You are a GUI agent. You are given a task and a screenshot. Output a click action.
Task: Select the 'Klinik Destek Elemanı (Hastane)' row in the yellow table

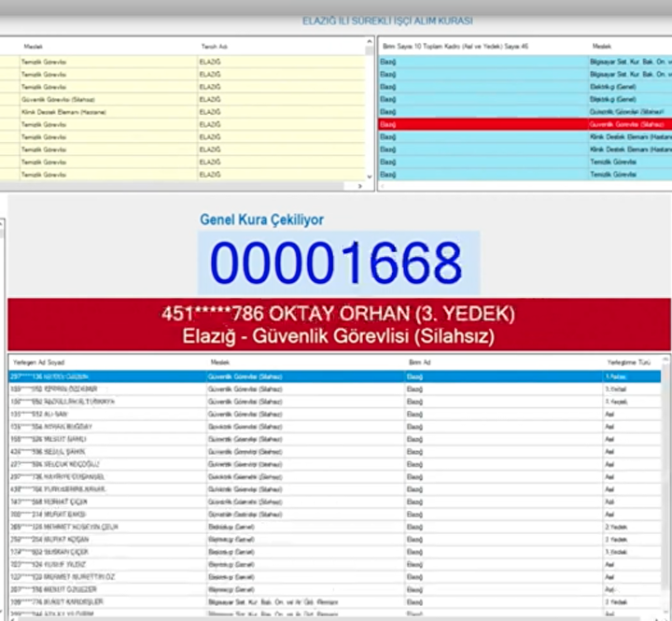[x=182, y=112]
